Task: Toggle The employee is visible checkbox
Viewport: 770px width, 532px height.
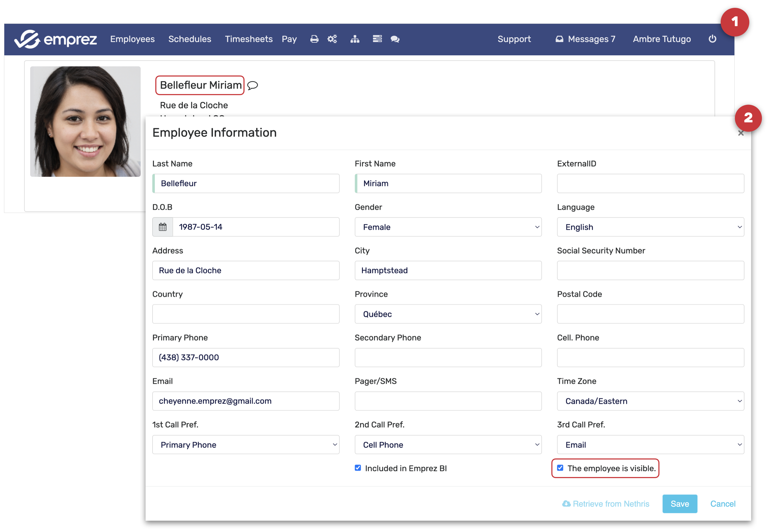Action: pos(560,468)
